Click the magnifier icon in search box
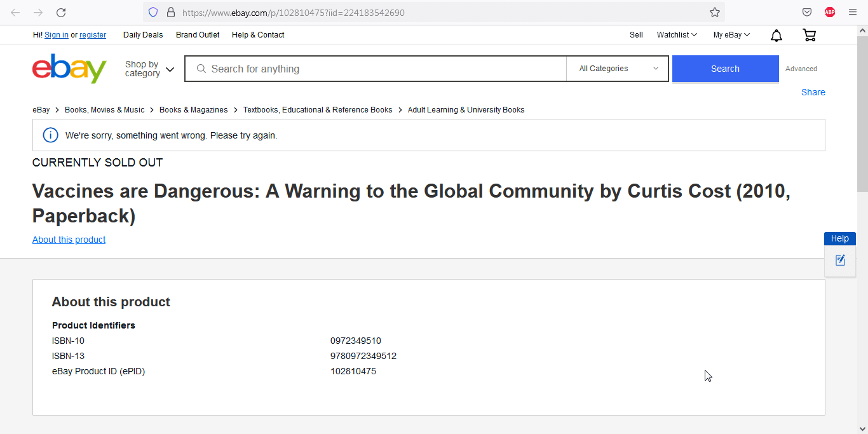This screenshot has width=868, height=434. pyautogui.click(x=201, y=69)
